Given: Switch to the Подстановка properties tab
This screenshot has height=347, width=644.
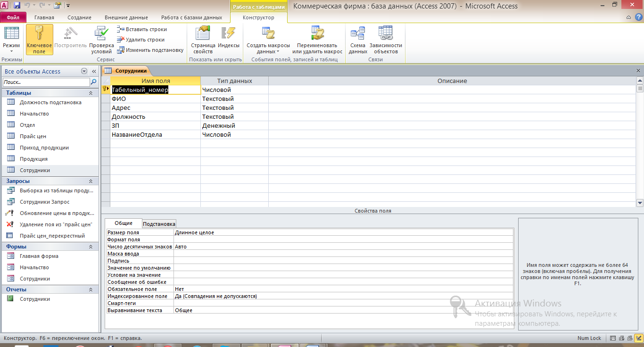Looking at the screenshot, I should tap(159, 224).
